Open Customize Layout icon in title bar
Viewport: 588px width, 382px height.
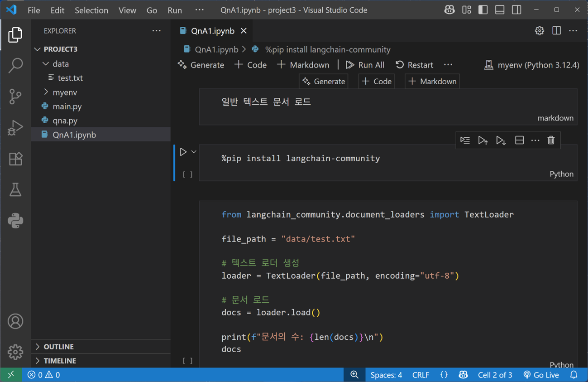pyautogui.click(x=467, y=10)
